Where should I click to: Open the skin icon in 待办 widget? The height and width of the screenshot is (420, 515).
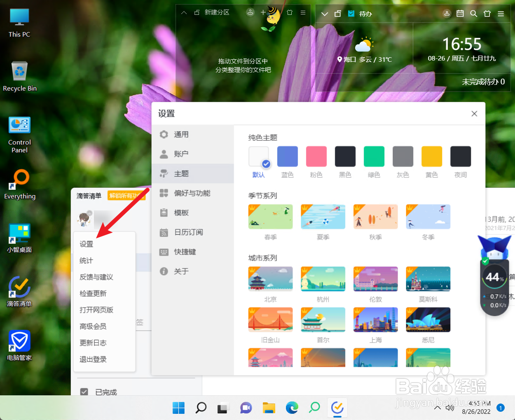tap(487, 14)
